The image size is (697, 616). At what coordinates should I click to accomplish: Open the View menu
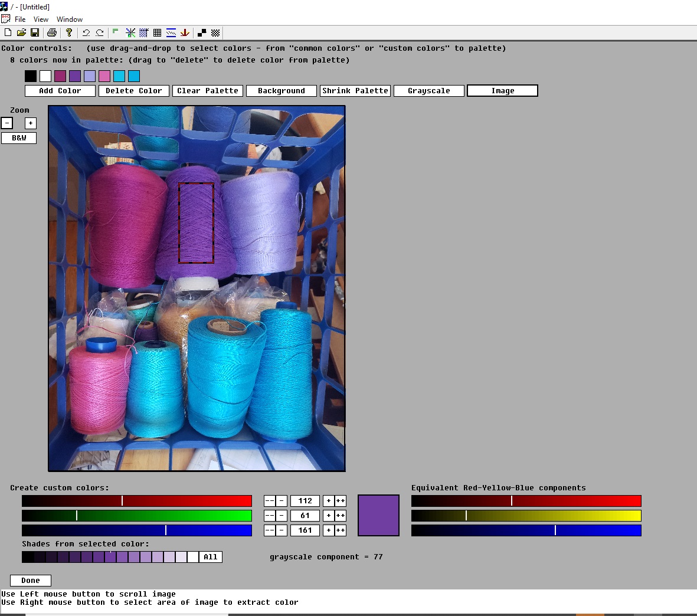(x=40, y=19)
